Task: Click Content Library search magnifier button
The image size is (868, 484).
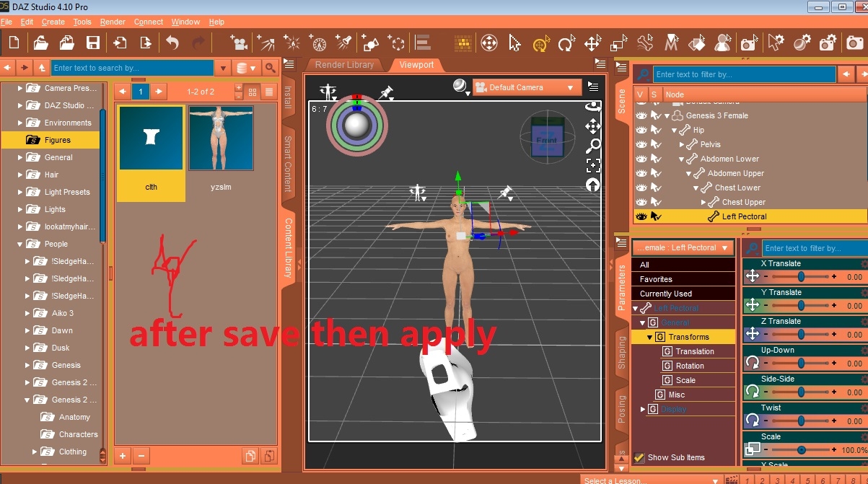Action: tap(270, 68)
